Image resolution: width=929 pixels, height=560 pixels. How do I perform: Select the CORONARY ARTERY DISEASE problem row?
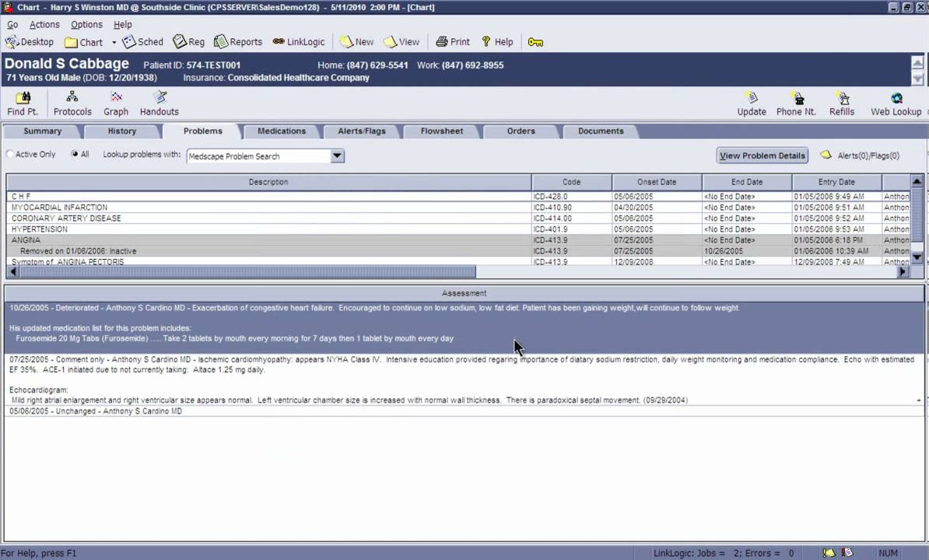pos(458,219)
